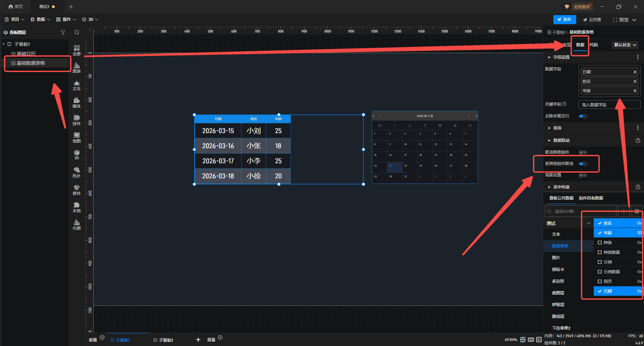
Task: Open the 地图 map component category
Action: (76, 137)
